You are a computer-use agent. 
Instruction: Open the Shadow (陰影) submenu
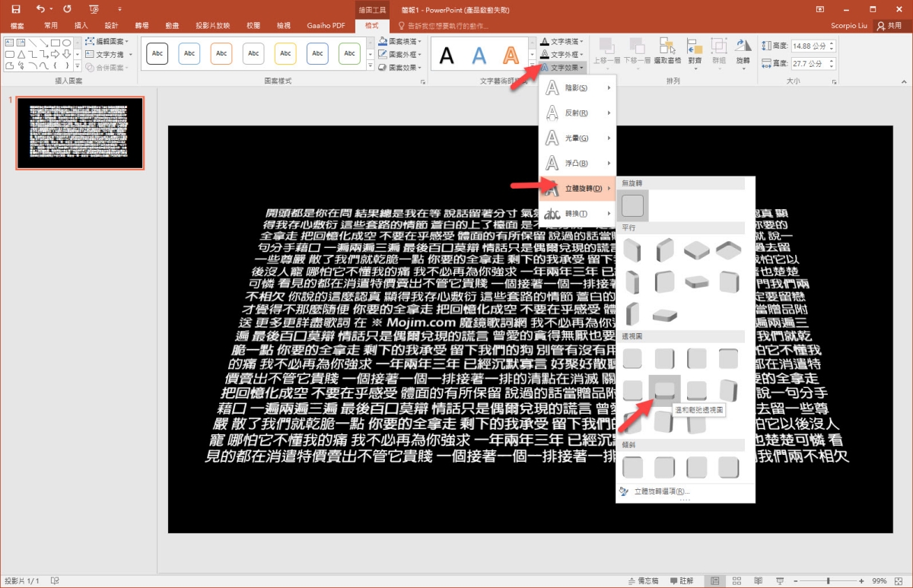coord(577,88)
